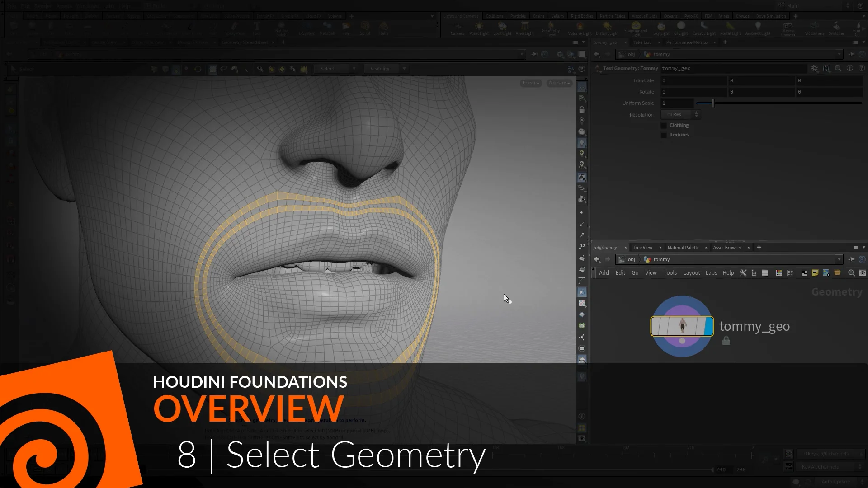Open the Select mode dropdown in the viewport
Image resolution: width=868 pixels, height=488 pixels.
pos(336,69)
